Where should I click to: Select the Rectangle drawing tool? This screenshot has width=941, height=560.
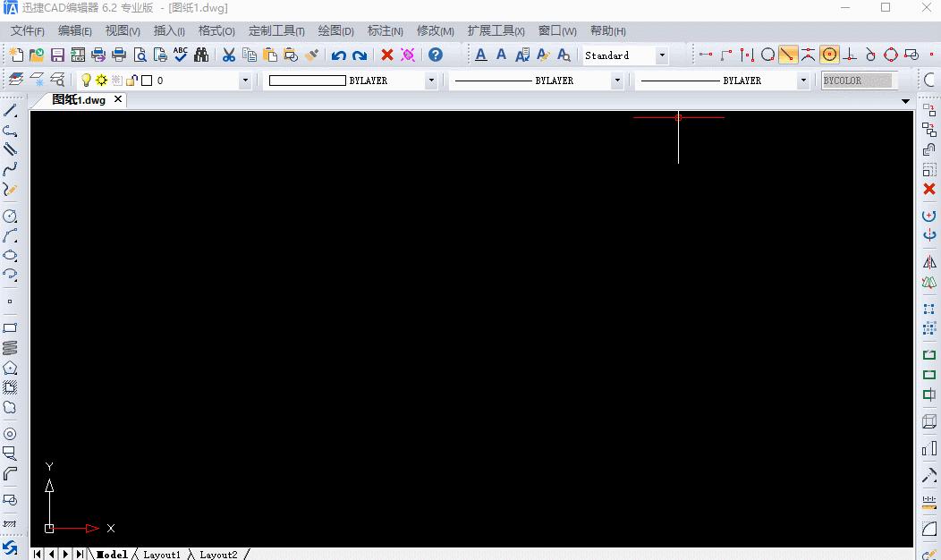pyautogui.click(x=10, y=328)
